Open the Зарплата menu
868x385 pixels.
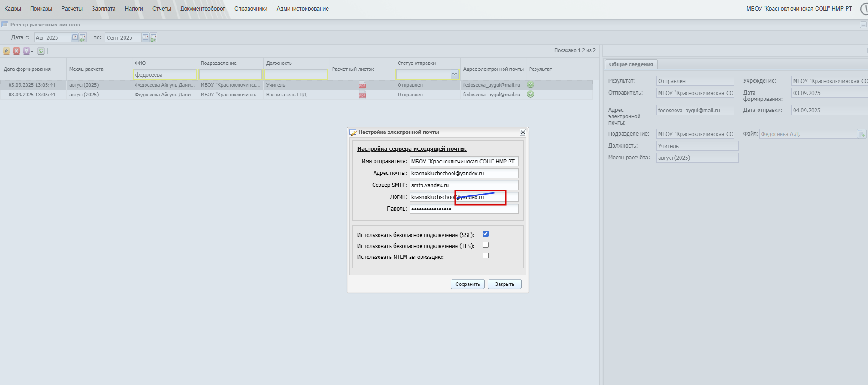104,9
